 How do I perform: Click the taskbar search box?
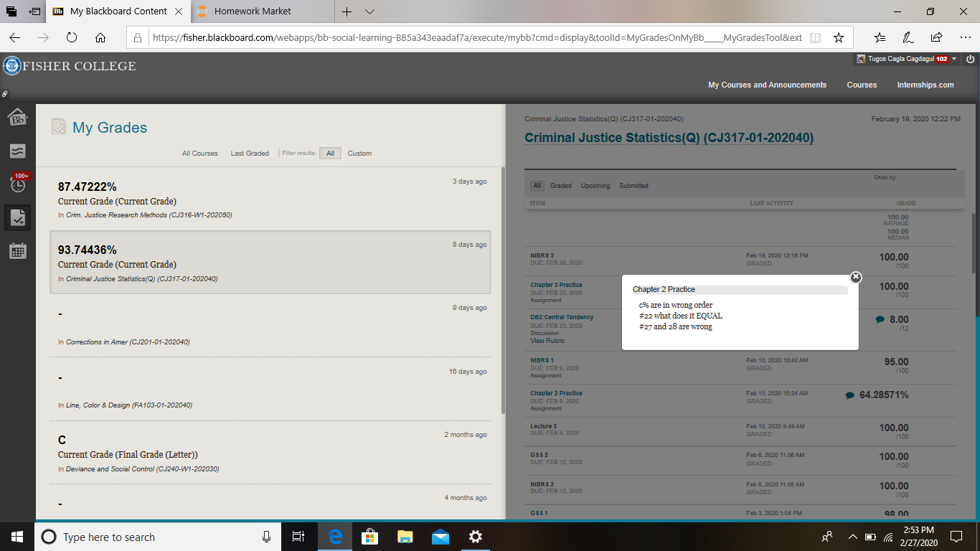(158, 537)
